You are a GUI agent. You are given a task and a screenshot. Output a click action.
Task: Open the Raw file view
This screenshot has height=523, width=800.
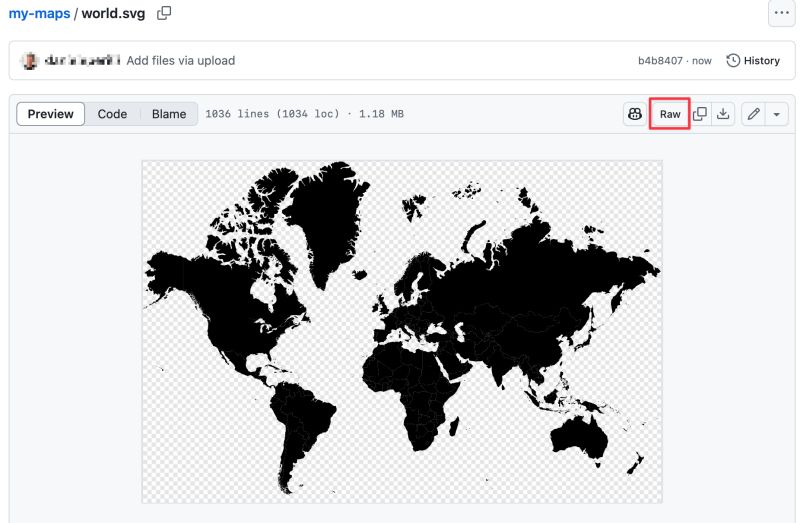pyautogui.click(x=670, y=114)
